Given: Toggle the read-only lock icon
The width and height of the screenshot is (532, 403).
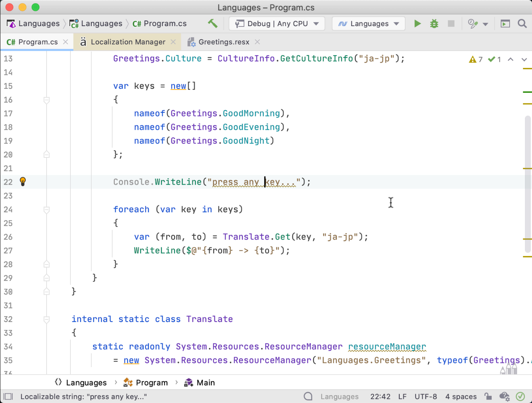Looking at the screenshot, I should point(488,396).
